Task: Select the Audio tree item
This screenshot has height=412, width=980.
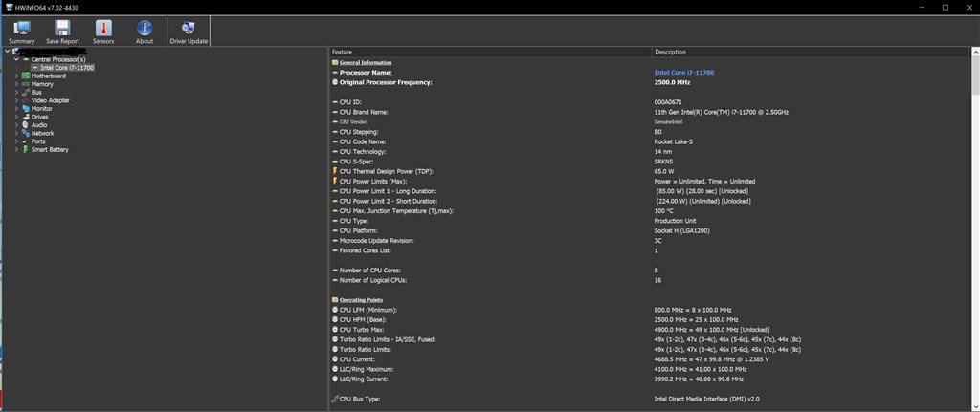Action: pyautogui.click(x=39, y=125)
